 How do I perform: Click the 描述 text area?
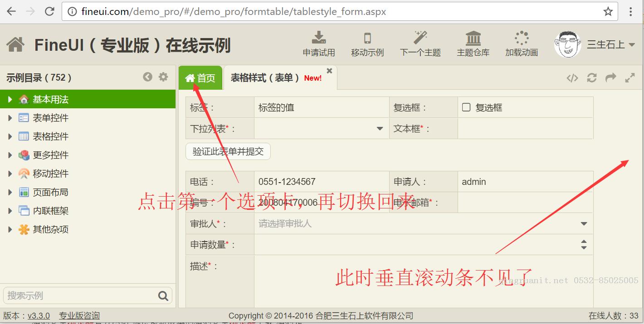[423, 282]
